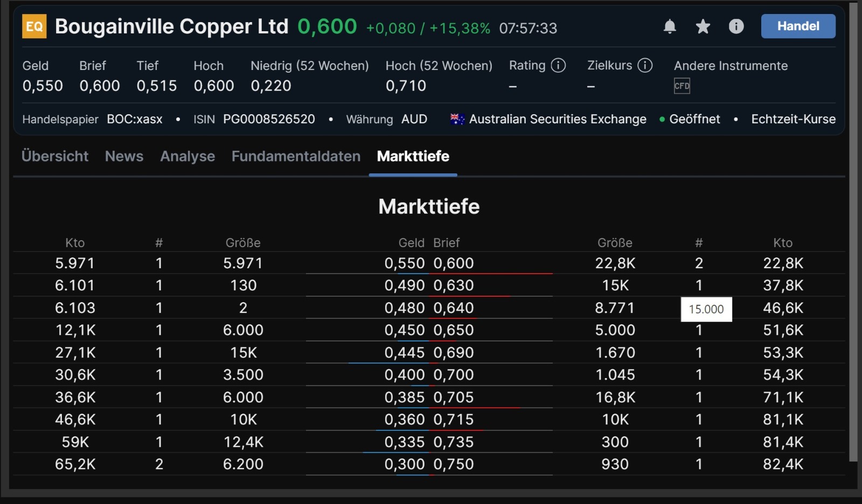Switch to the Fundamentaldaten tab
This screenshot has width=862, height=504.
point(296,157)
